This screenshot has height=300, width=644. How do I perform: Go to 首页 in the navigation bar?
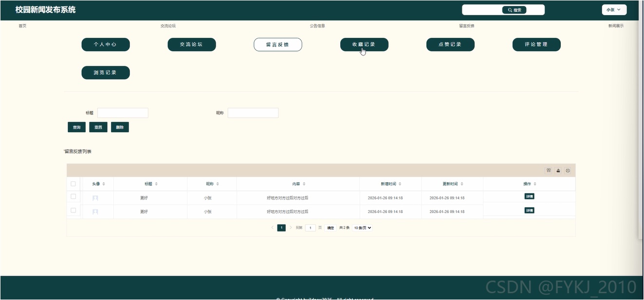tap(22, 26)
